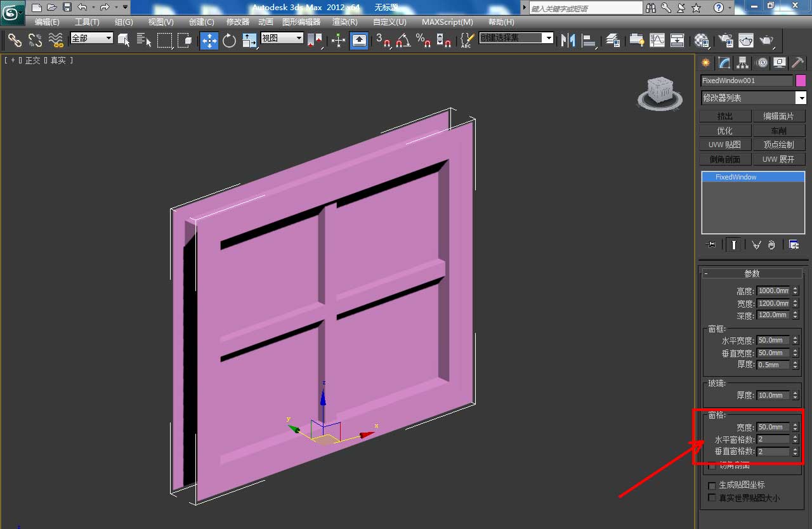
Task: Click the ViewCube in the viewport
Action: [x=660, y=91]
